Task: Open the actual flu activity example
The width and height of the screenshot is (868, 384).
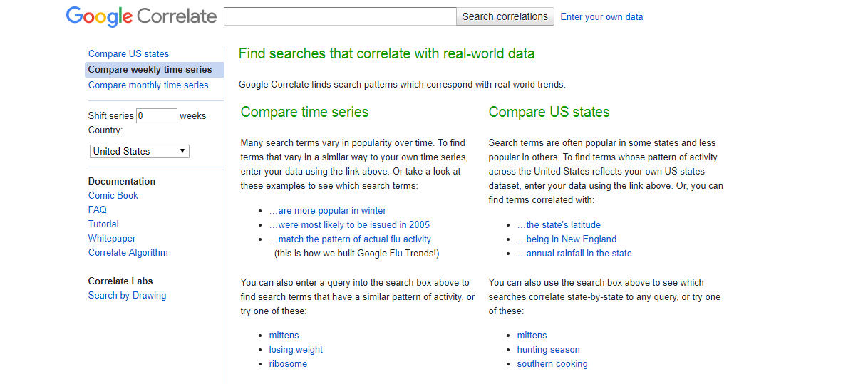Action: point(350,239)
